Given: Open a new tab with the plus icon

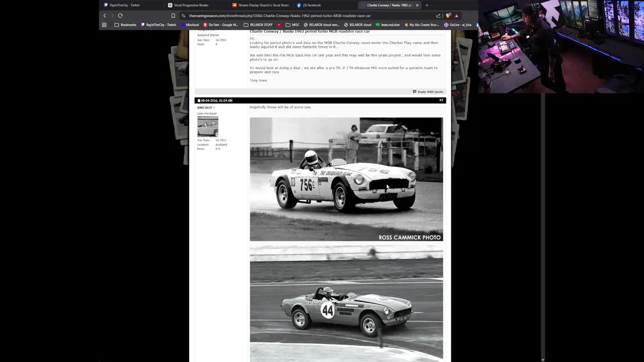Looking at the screenshot, I should (x=427, y=5).
